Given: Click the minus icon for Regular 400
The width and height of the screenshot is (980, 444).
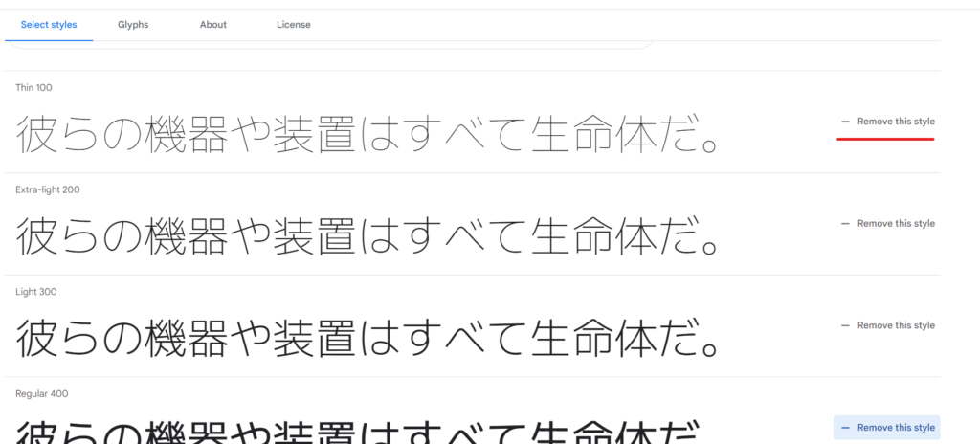Looking at the screenshot, I should click(846, 427).
